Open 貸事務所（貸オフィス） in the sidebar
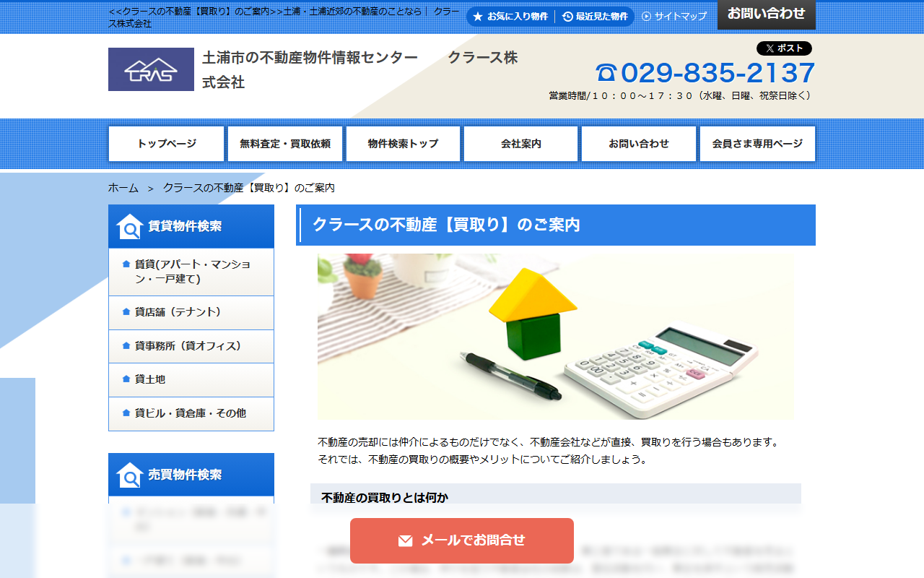Image resolution: width=924 pixels, height=578 pixels. [x=191, y=346]
